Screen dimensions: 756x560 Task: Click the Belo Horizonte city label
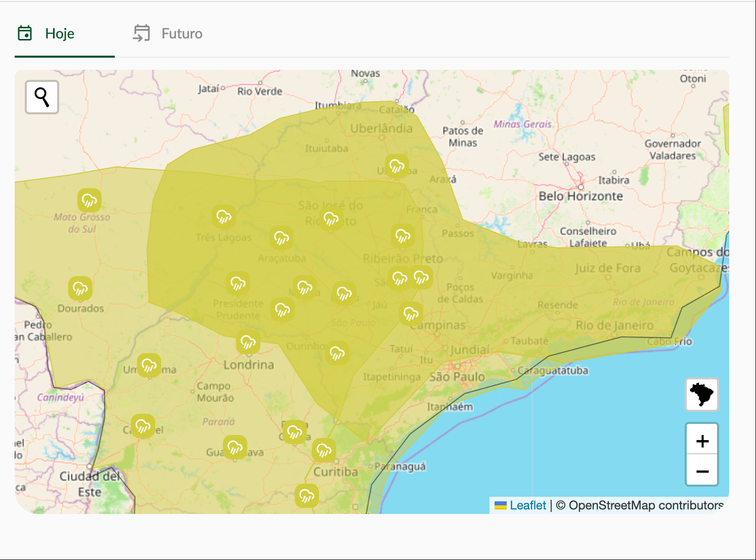(581, 196)
